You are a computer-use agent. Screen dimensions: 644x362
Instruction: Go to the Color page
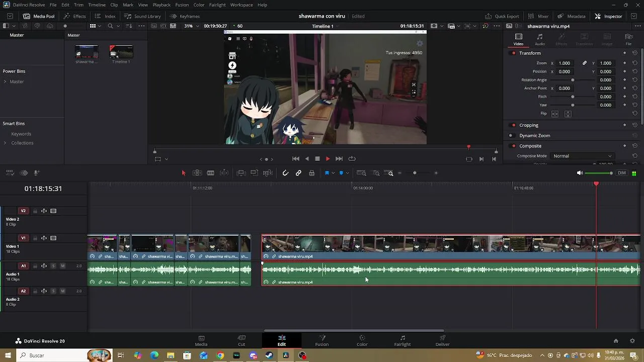362,340
